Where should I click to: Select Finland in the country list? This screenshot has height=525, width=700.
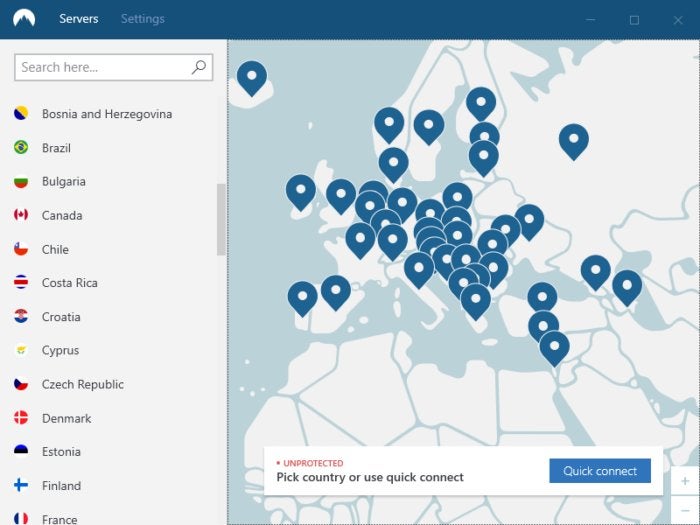[62, 486]
